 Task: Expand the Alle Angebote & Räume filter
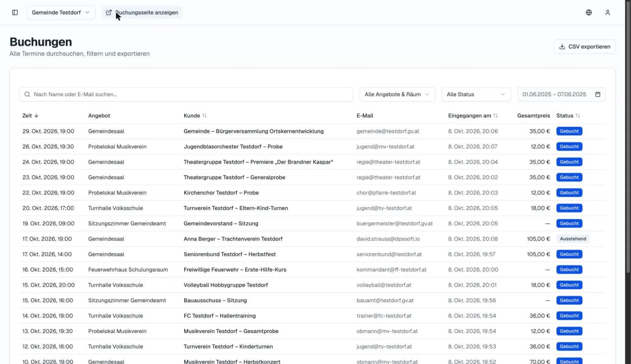click(397, 94)
